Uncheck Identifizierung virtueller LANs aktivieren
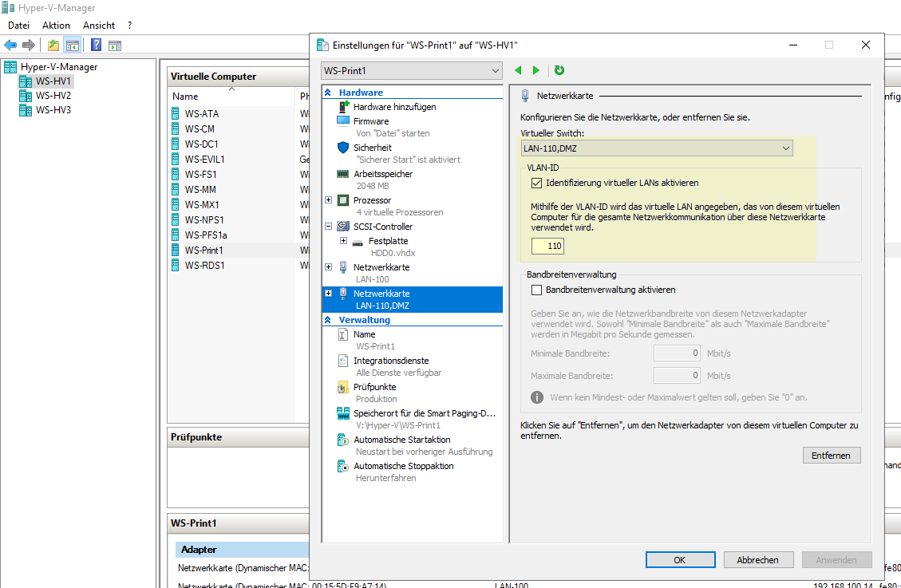The width and height of the screenshot is (901, 588). 537,184
